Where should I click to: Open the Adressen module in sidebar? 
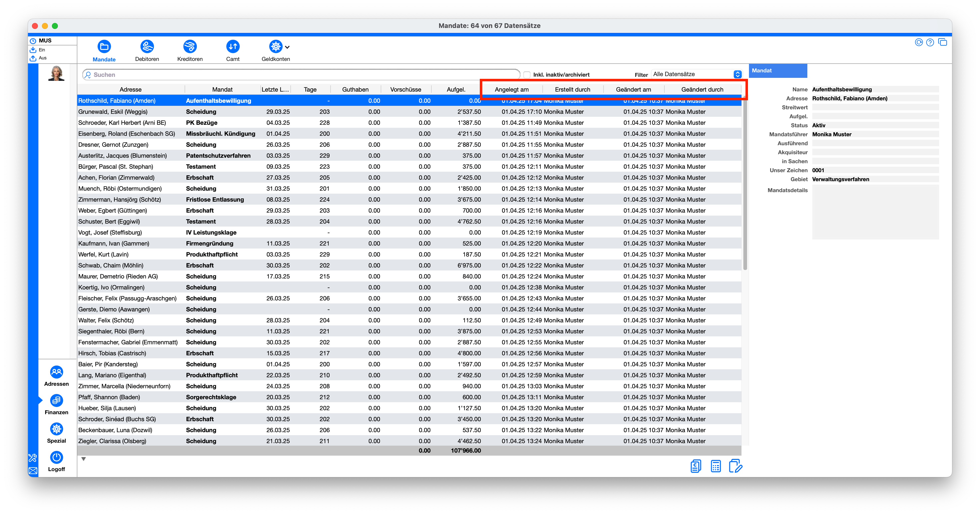pos(56,372)
